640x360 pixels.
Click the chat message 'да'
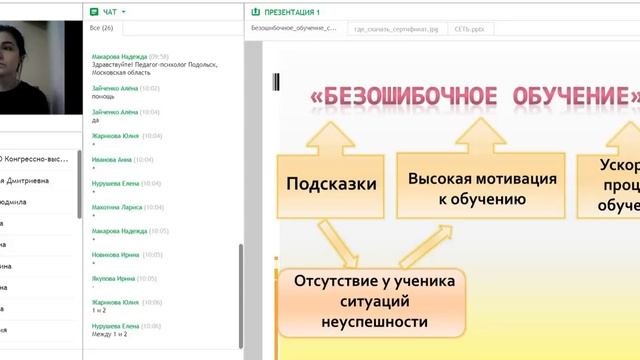(95, 120)
